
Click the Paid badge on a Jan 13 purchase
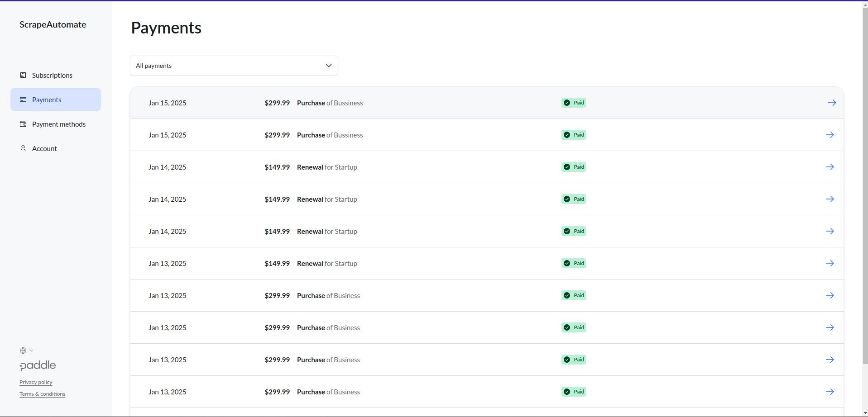point(573,295)
